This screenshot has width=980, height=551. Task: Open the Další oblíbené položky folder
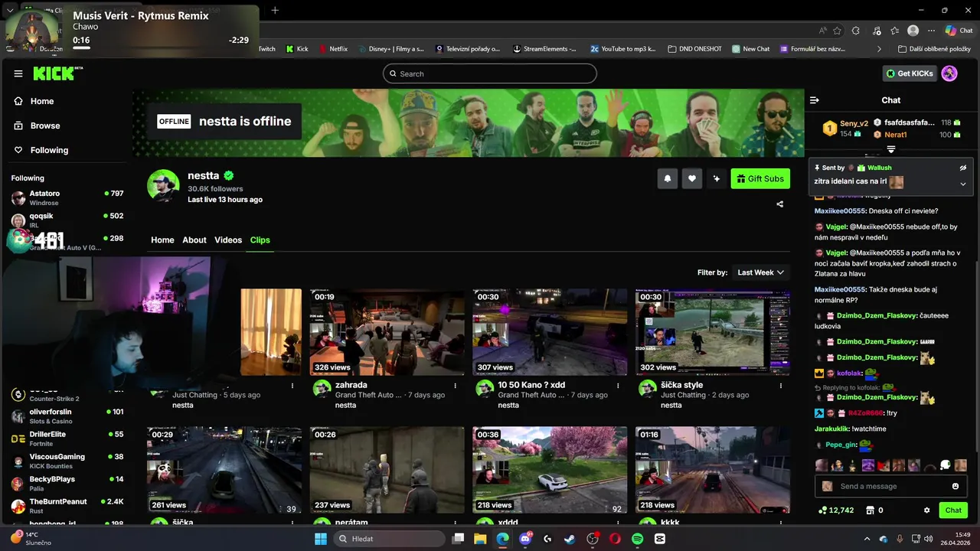point(934,49)
